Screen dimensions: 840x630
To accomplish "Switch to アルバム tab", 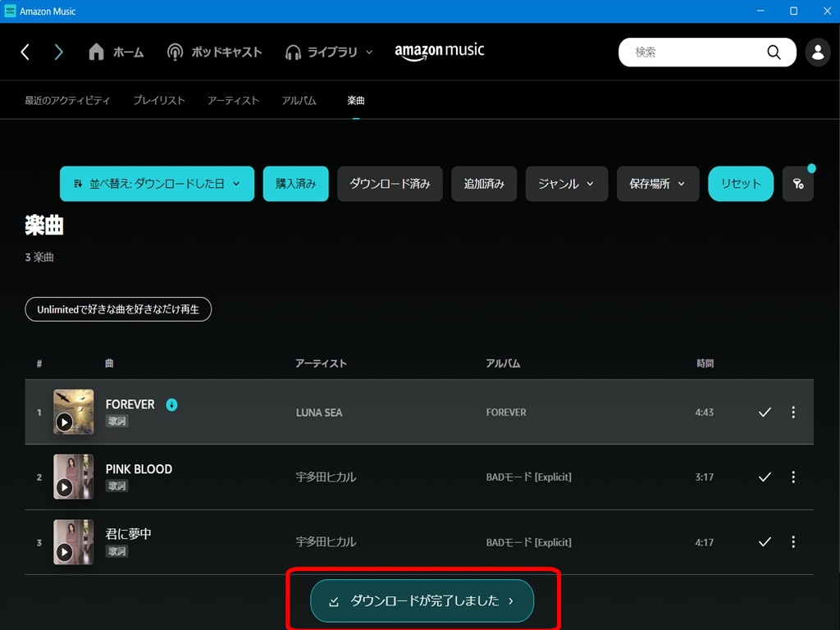I will tap(299, 100).
